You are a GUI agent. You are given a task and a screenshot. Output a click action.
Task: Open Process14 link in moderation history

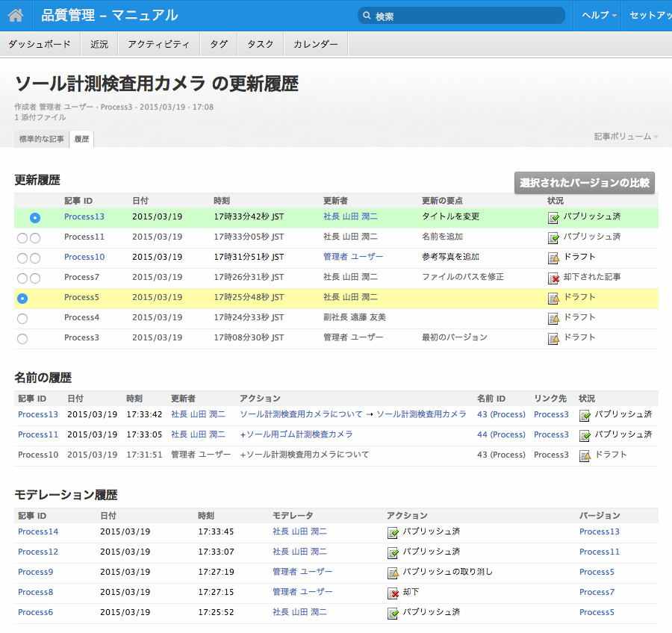pos(38,531)
